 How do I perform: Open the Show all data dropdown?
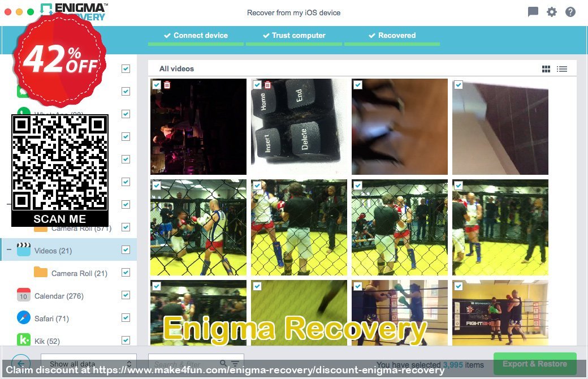point(89,363)
